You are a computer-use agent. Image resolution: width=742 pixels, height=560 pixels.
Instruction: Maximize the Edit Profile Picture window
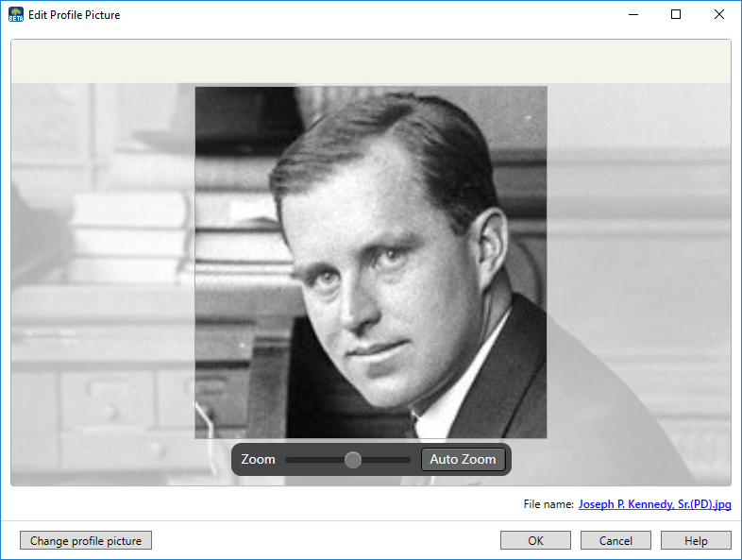[676, 15]
